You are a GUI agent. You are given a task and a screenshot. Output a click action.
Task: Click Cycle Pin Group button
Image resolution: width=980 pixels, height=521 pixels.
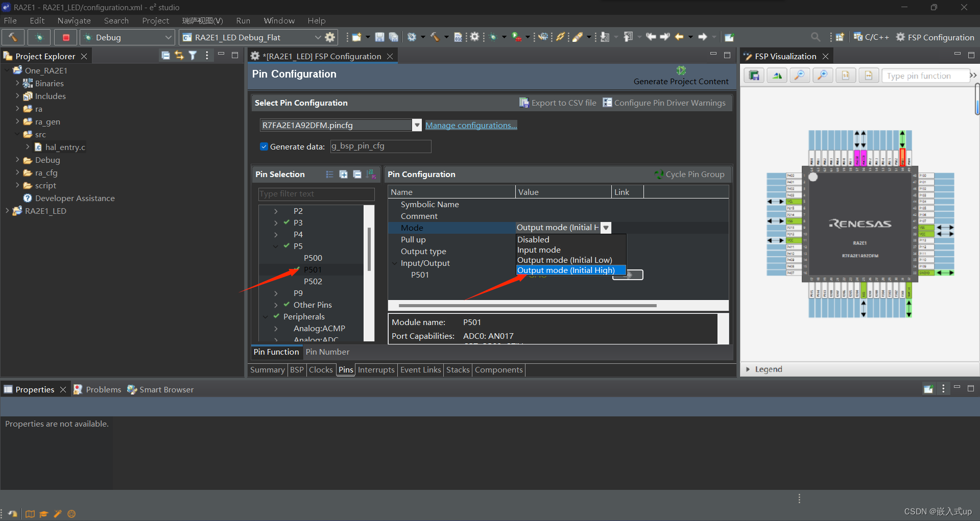pos(689,174)
